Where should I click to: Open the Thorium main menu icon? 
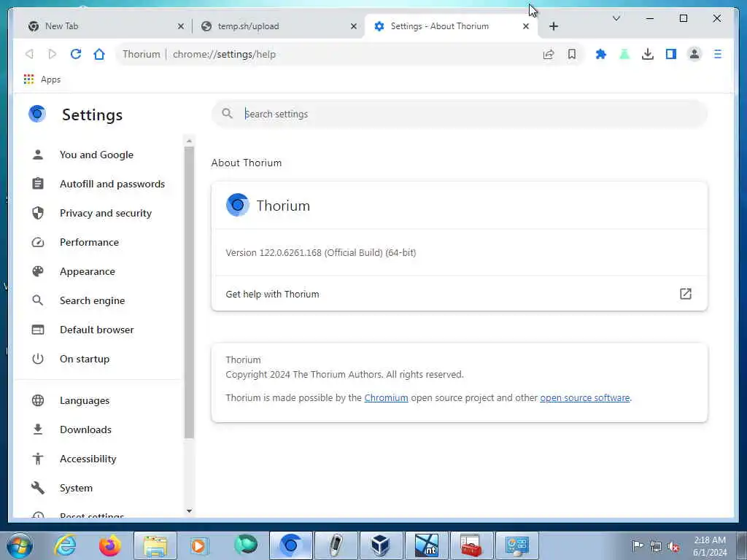point(718,54)
